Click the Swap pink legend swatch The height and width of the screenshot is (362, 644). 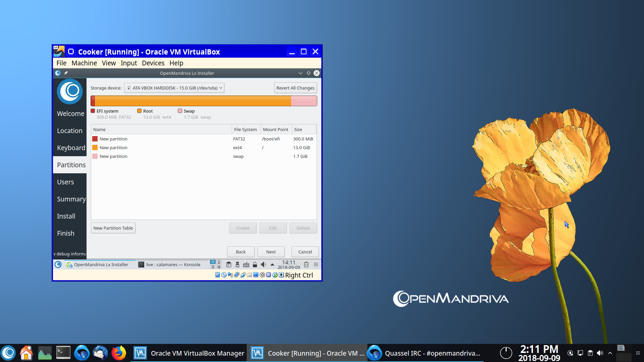coord(180,111)
